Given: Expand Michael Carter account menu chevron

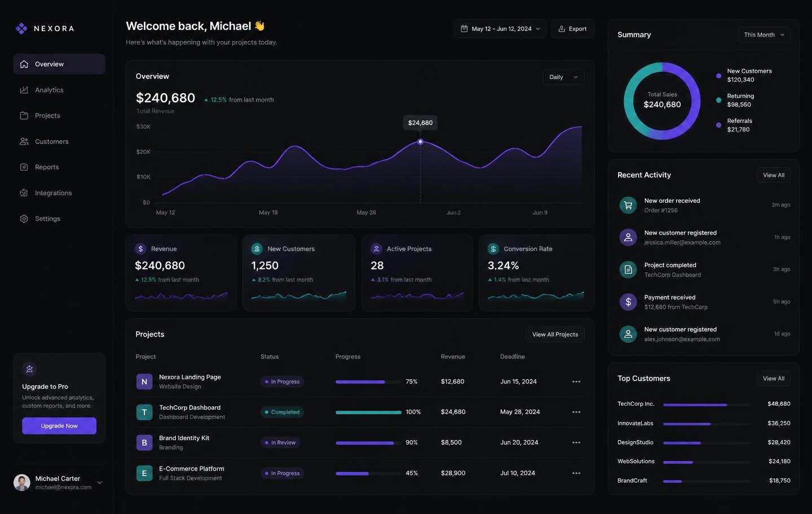Looking at the screenshot, I should pos(99,482).
